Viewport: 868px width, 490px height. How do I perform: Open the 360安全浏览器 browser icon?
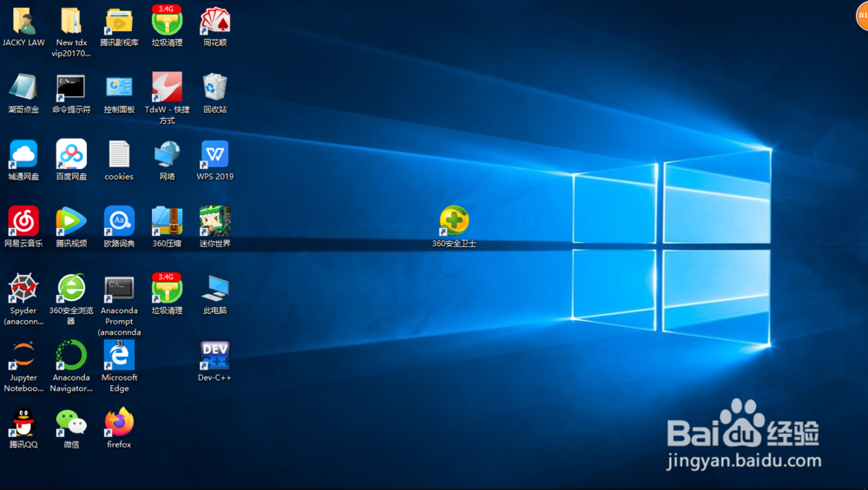[71, 288]
